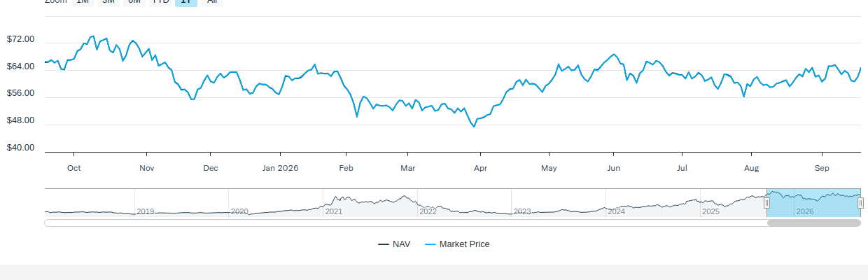The height and width of the screenshot is (280, 868).
Task: Click the blue Market Price line marker
Action: (x=430, y=244)
